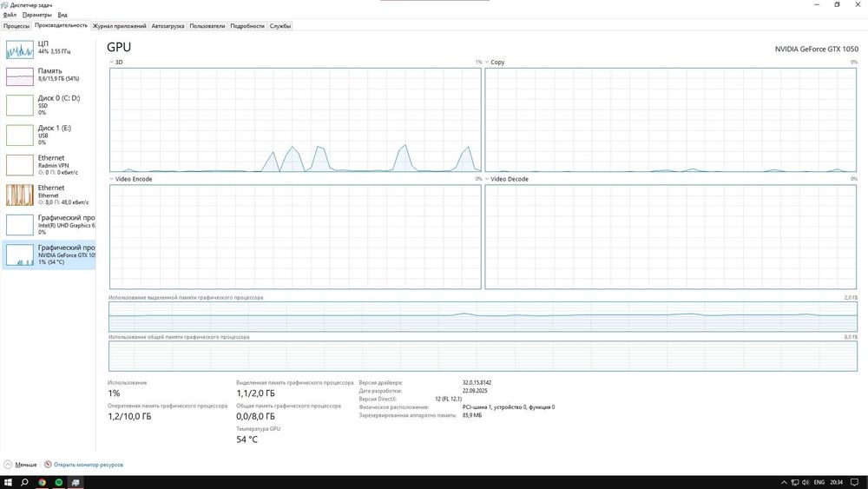Select Intel UHD Graphics GPU thumbnail

point(20,225)
